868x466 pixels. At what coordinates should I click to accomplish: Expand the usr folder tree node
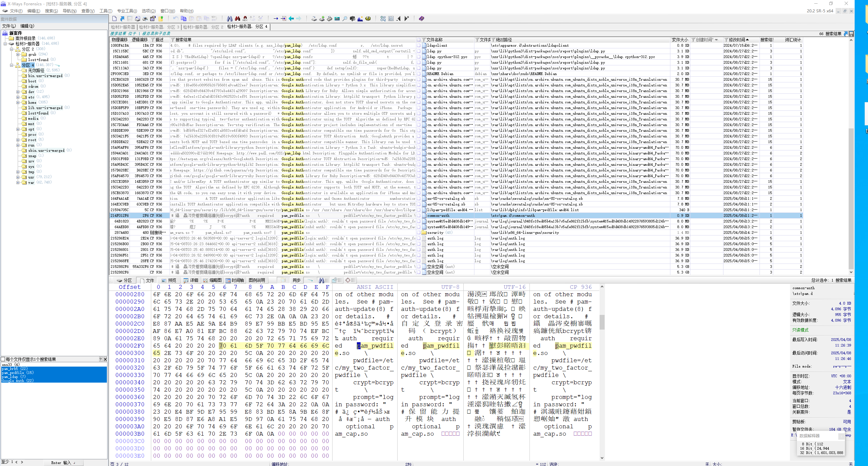(x=18, y=177)
